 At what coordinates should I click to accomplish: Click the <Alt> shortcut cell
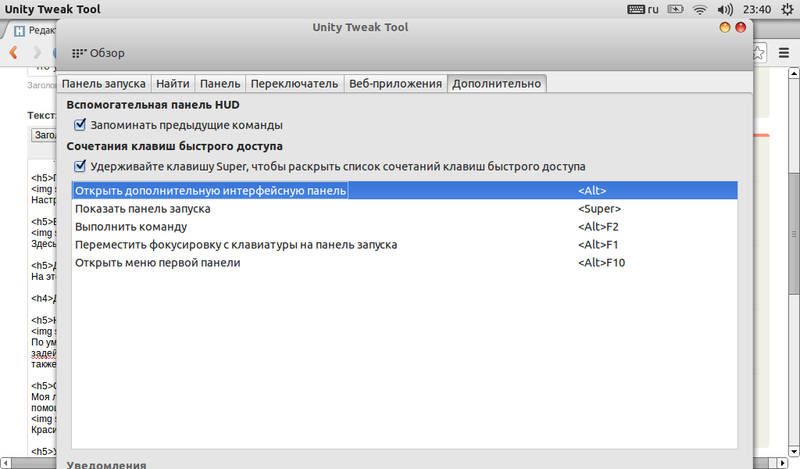click(592, 190)
